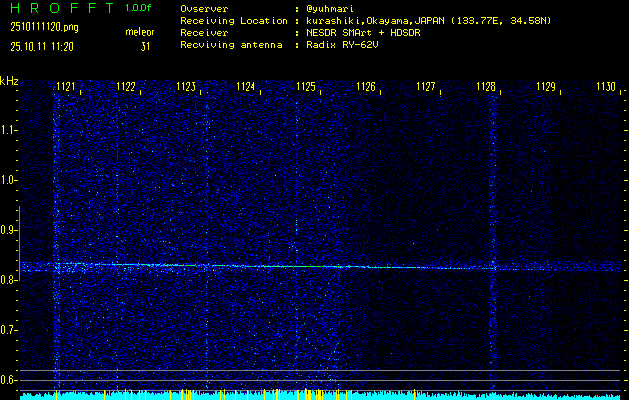The image size is (629, 400).
Task: Select the 1126 time axis label
Action: [366, 86]
